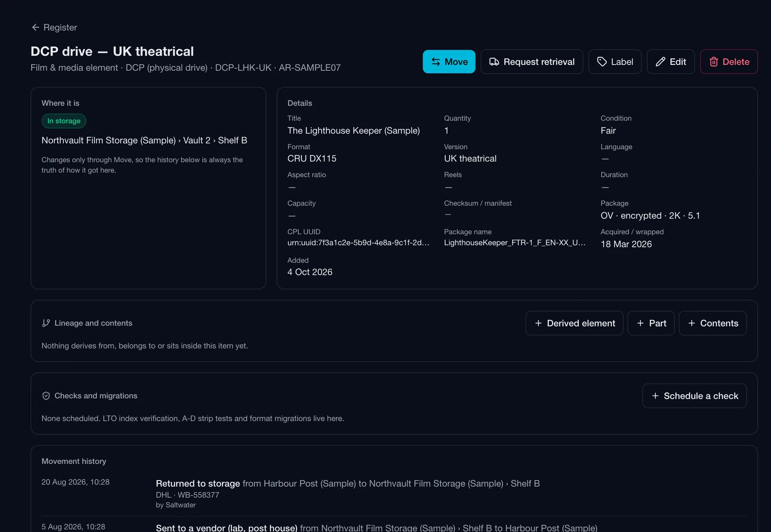Click the by Saltwater attribution
Viewport: 771px width, 532px height.
[176, 505]
